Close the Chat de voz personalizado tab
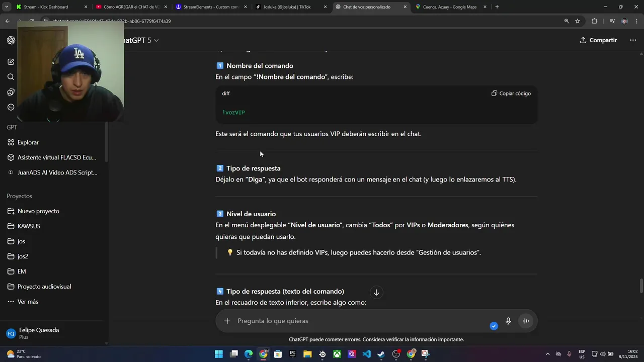The image size is (644, 362). [x=405, y=7]
